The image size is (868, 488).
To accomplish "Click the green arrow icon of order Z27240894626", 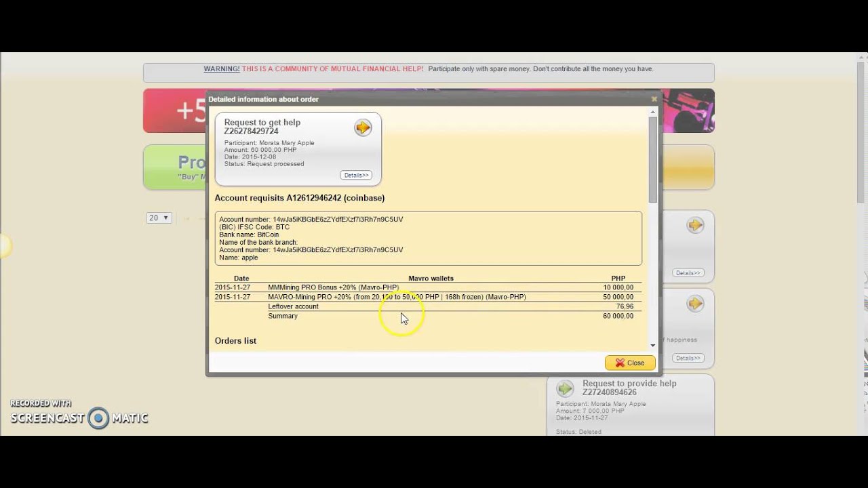I will click(565, 388).
